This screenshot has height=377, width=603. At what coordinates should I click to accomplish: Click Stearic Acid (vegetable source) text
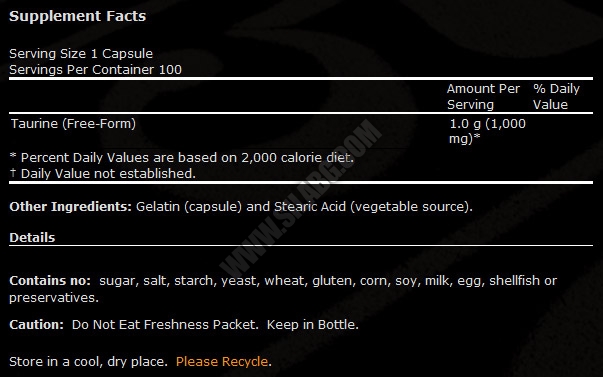373,207
